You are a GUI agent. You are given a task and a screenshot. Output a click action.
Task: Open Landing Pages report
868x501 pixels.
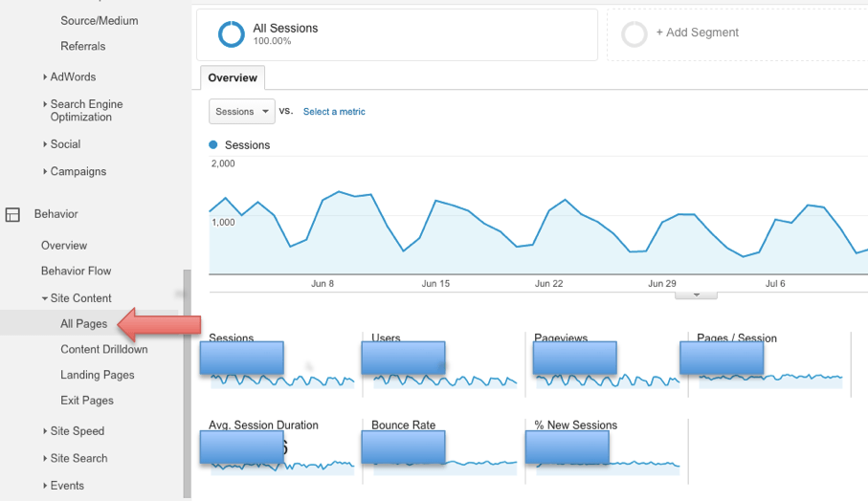98,375
